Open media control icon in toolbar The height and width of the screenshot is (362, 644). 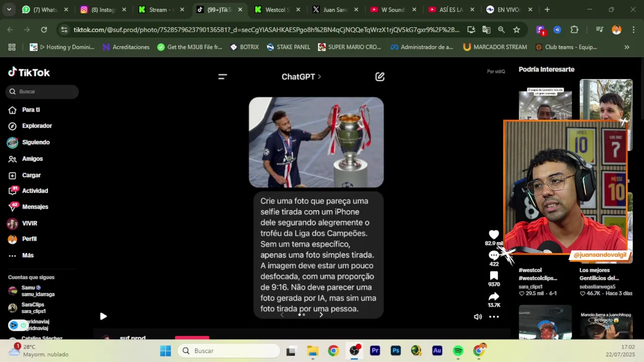tap(599, 30)
